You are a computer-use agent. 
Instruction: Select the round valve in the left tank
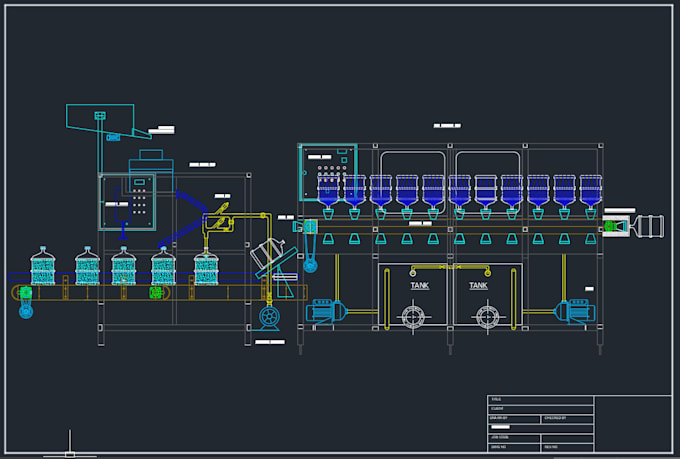pyautogui.click(x=413, y=316)
